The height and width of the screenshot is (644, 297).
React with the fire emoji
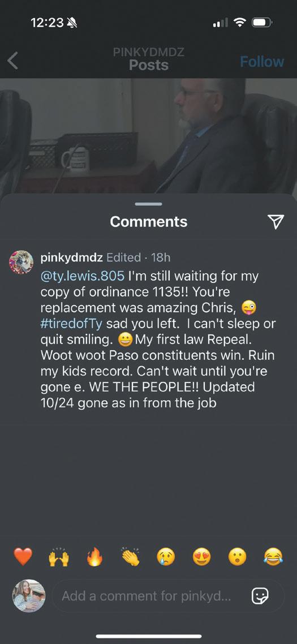click(94, 557)
